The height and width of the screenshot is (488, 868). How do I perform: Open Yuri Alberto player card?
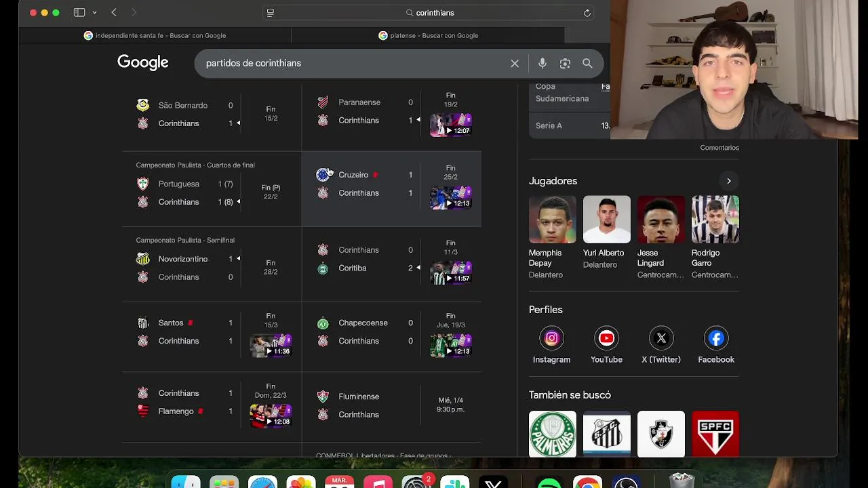[x=606, y=232]
